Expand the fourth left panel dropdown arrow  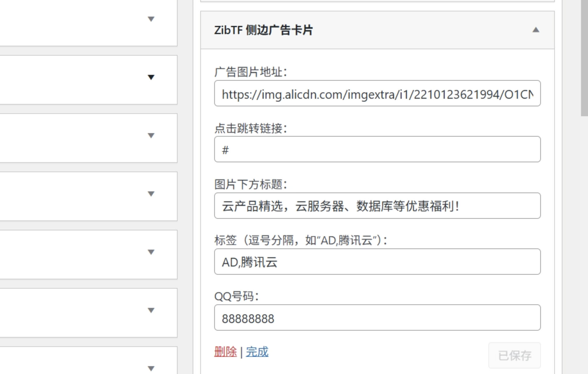point(151,194)
